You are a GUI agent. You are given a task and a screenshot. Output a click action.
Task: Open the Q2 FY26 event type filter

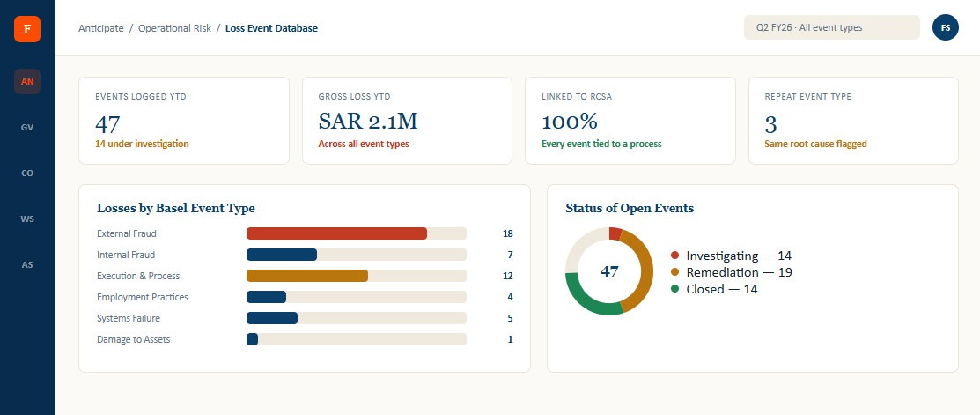[831, 27]
